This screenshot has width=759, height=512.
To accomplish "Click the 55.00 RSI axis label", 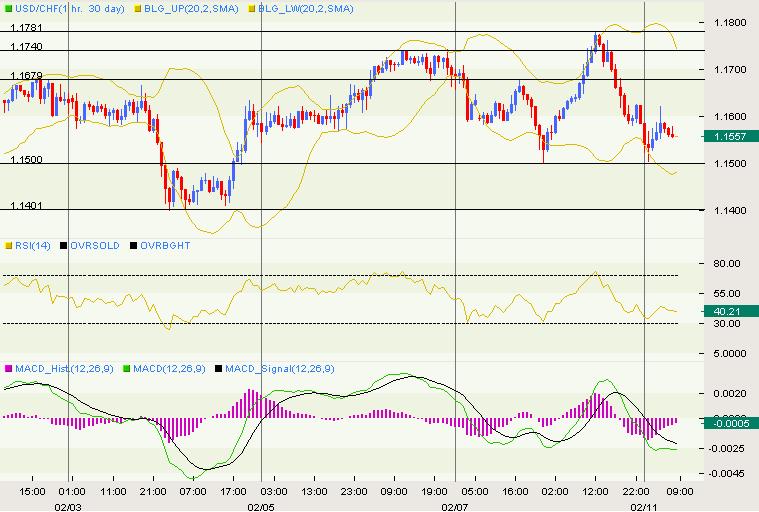I will [727, 293].
